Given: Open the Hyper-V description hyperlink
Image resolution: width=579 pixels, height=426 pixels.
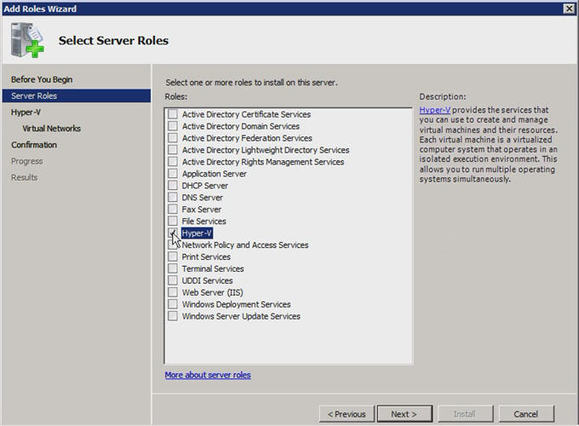Looking at the screenshot, I should click(x=435, y=110).
